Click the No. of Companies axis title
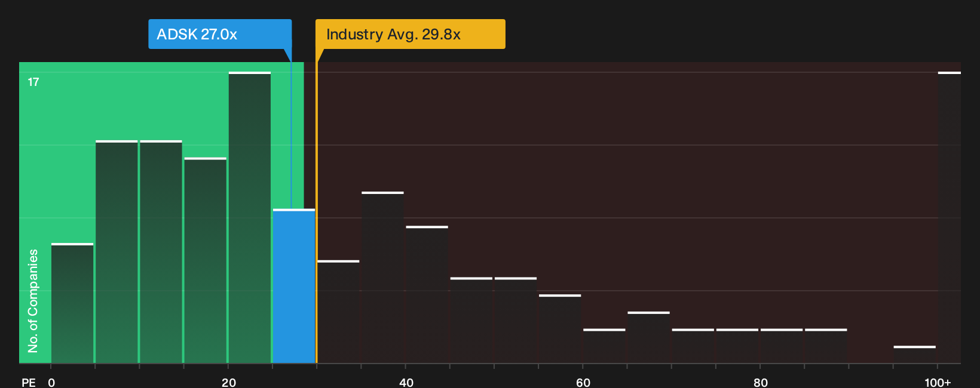 [x=33, y=300]
